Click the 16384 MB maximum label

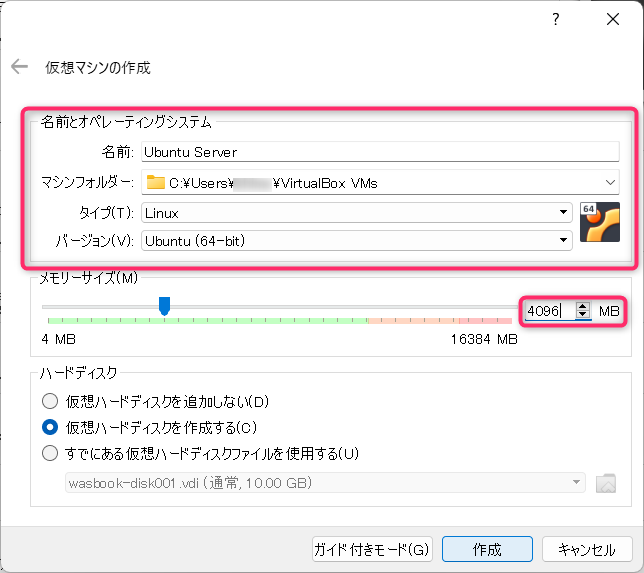click(x=484, y=339)
